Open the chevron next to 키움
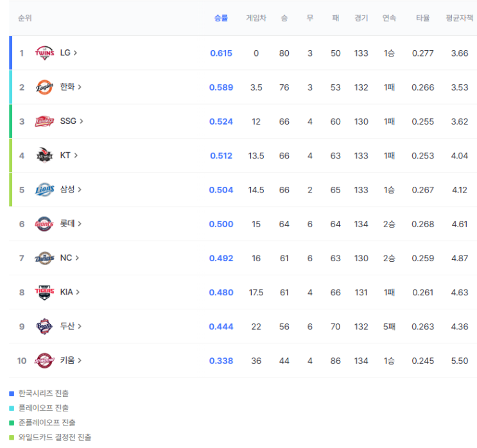The width and height of the screenshot is (477, 448). pos(80,361)
